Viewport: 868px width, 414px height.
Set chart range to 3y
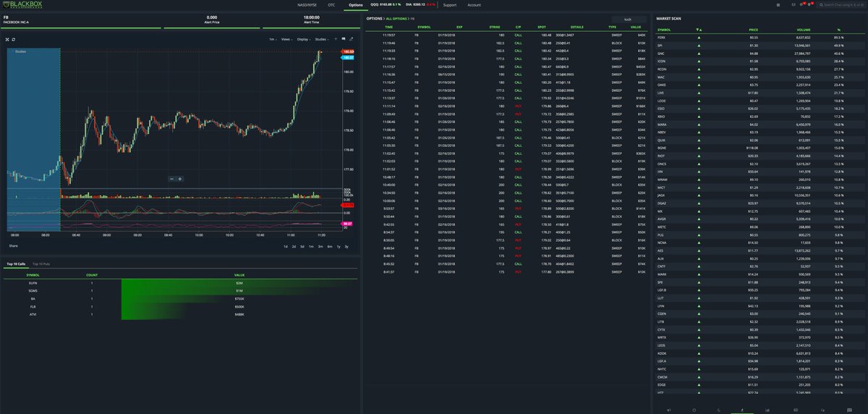point(346,246)
